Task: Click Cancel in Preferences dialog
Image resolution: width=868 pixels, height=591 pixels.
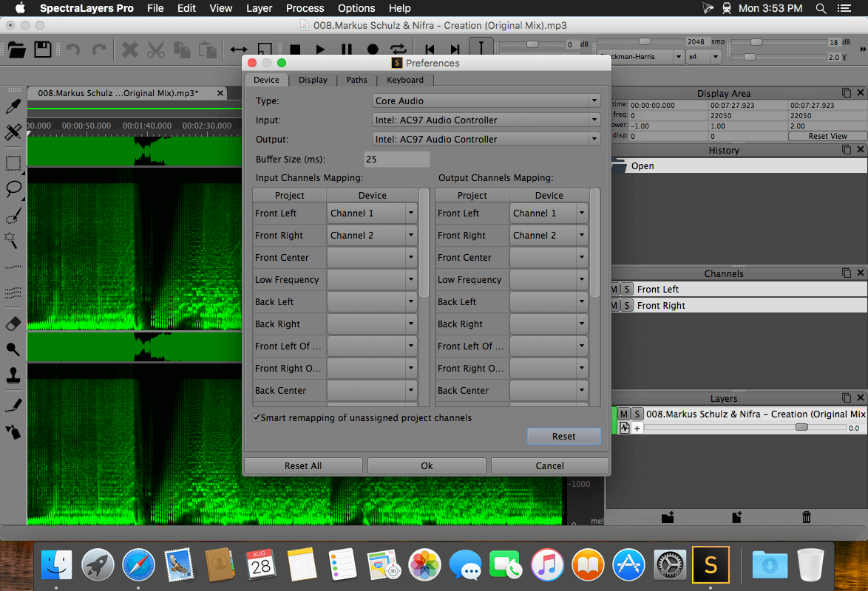Action: 549,466
